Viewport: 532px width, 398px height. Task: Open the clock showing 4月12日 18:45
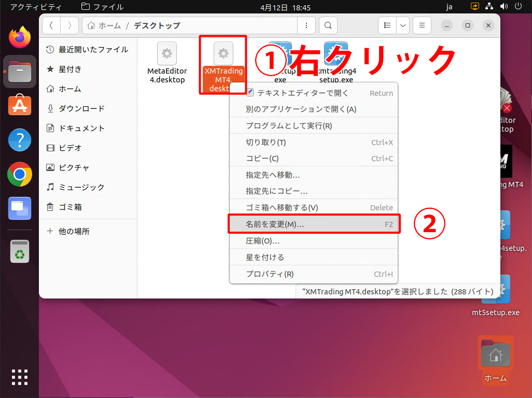click(285, 7)
